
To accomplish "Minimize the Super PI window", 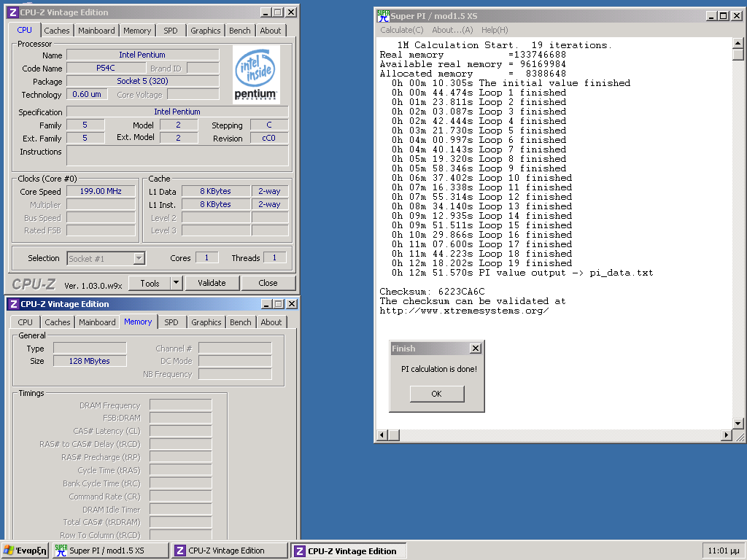I will click(711, 16).
